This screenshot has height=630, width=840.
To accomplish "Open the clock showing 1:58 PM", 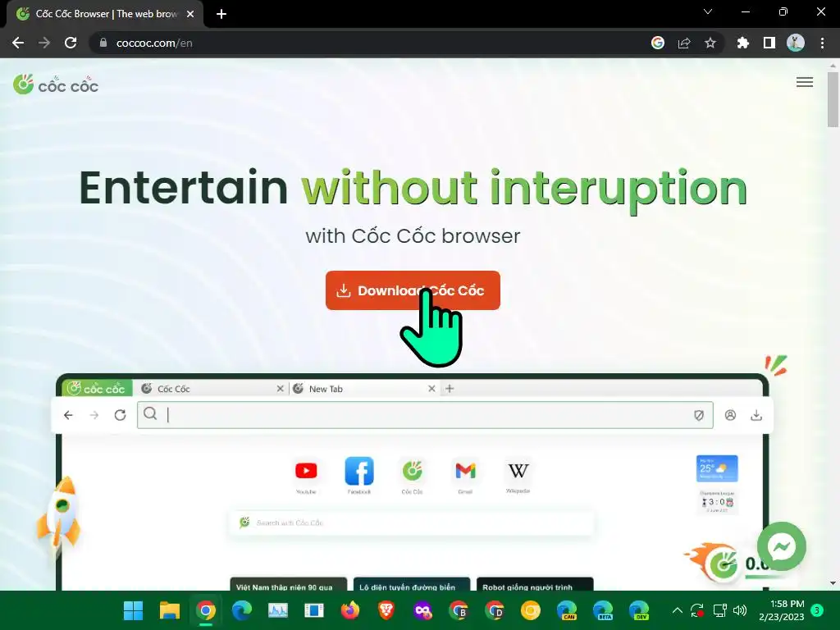I will (x=782, y=610).
